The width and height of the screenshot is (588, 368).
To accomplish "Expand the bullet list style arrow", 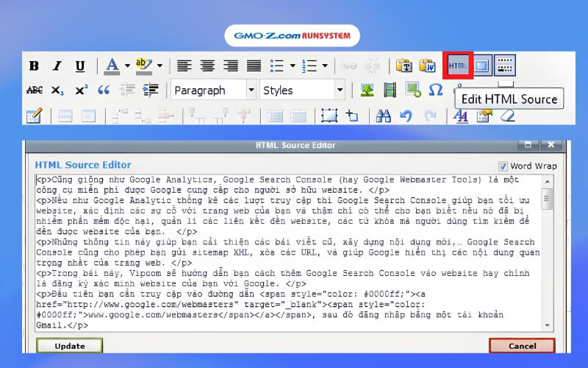I will point(293,66).
